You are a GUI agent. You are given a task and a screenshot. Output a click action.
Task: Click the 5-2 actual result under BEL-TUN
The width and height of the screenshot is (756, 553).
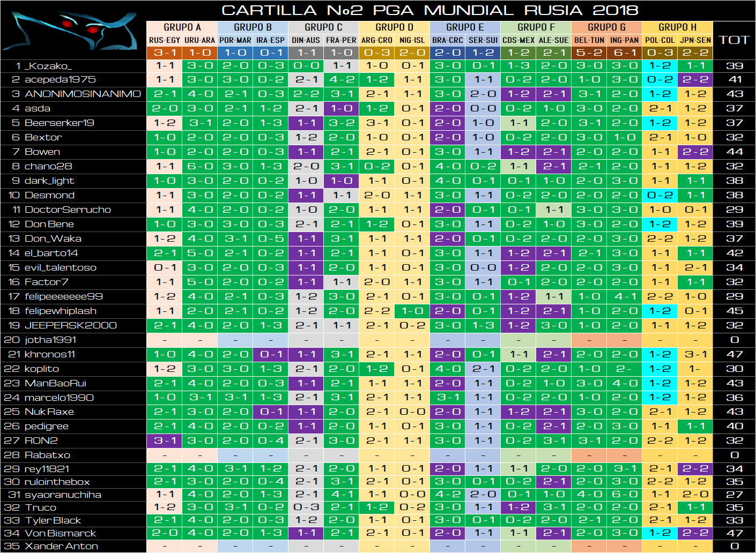click(x=589, y=53)
